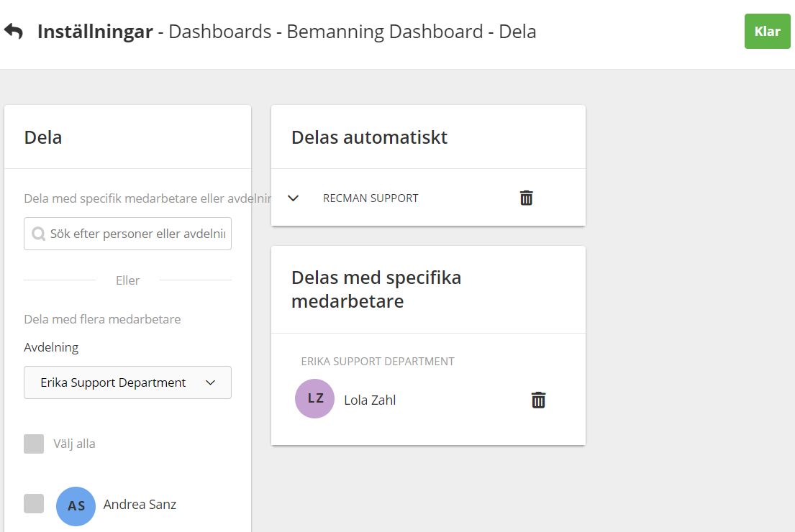Click the Andrea Sanz name label
The width and height of the screenshot is (795, 532).
coord(140,505)
